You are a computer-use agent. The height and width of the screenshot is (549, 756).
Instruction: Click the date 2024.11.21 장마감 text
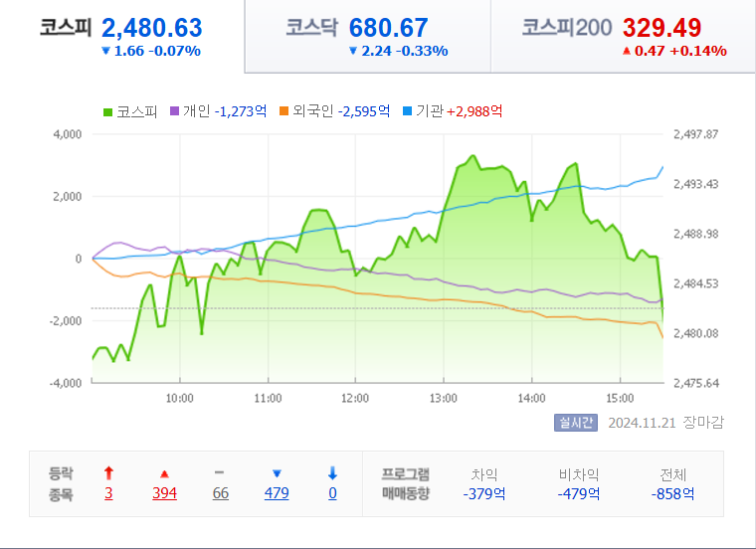click(x=665, y=423)
